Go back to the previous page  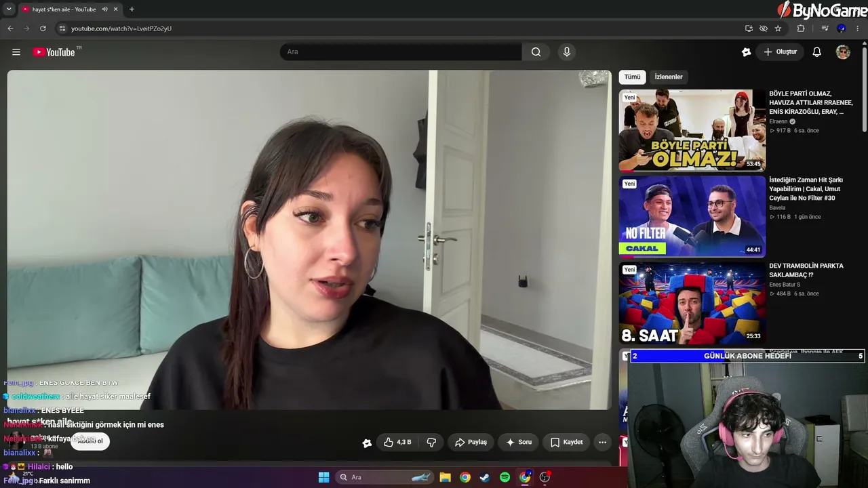click(x=10, y=28)
